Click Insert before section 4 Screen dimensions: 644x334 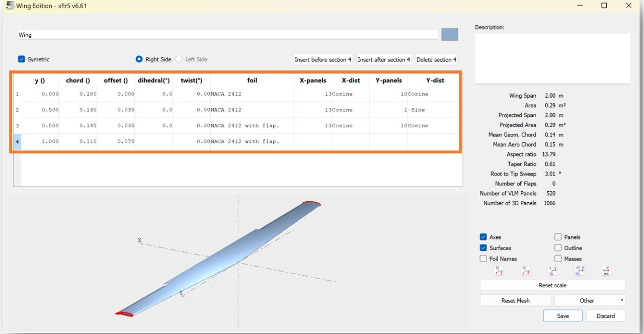[323, 59]
